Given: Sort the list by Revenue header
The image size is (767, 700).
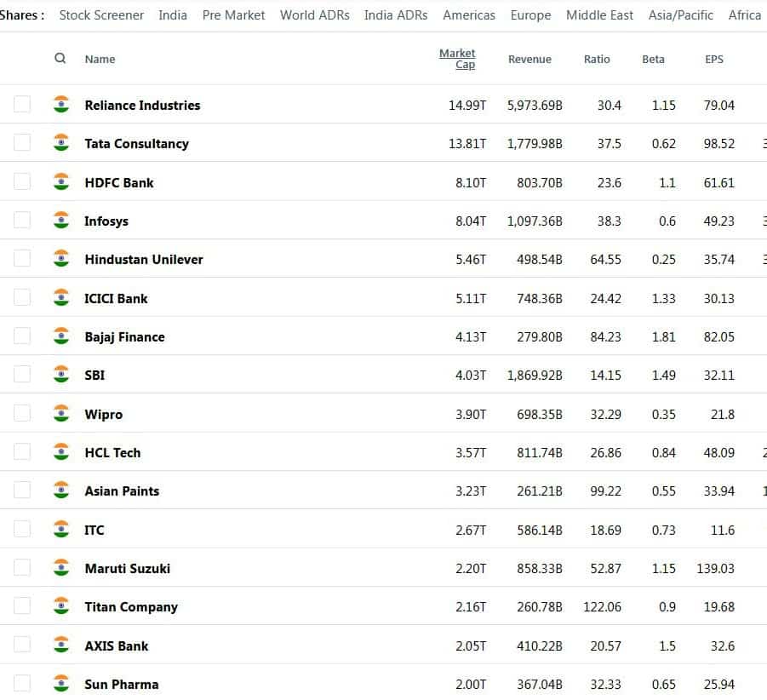Looking at the screenshot, I should [x=529, y=60].
